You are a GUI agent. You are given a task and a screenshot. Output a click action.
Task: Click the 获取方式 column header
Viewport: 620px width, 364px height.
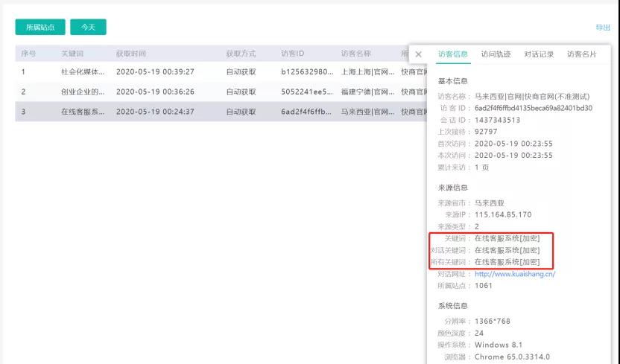click(241, 54)
